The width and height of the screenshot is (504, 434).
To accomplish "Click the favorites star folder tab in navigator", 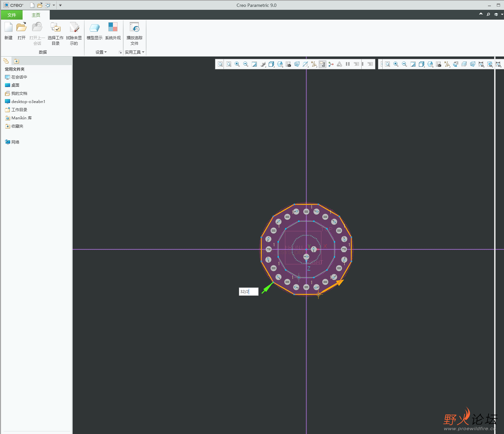I will (x=16, y=61).
